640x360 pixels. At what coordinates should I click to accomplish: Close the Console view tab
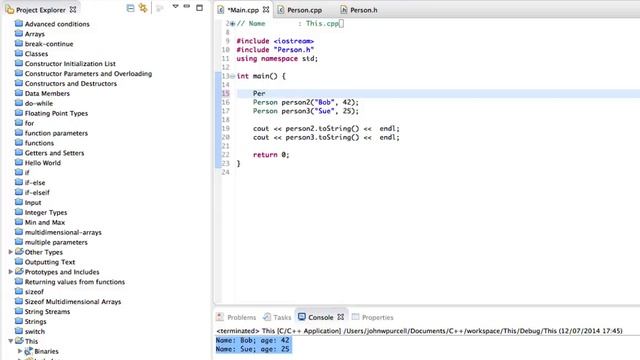[341, 317]
